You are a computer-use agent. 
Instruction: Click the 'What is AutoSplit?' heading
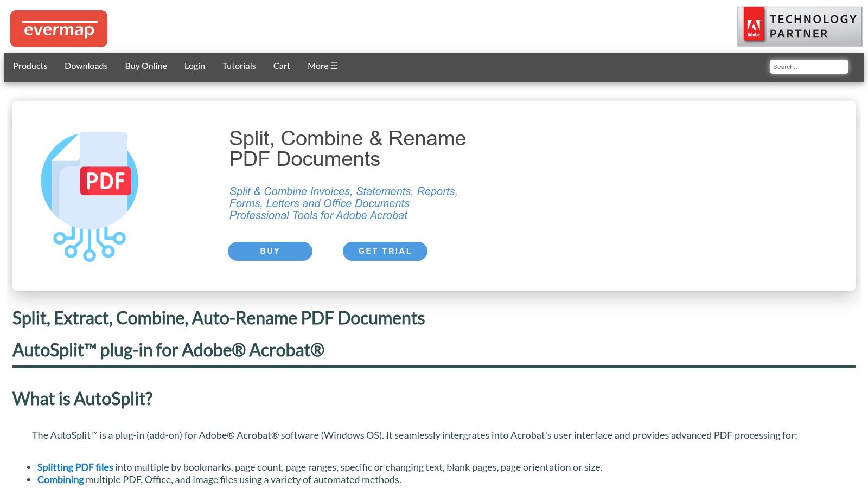click(82, 399)
